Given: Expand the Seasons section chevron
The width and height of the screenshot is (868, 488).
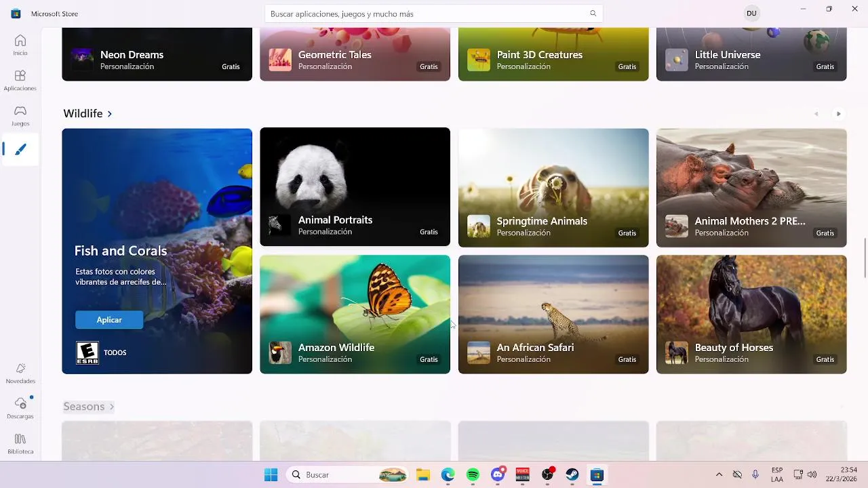Looking at the screenshot, I should click(x=112, y=407).
